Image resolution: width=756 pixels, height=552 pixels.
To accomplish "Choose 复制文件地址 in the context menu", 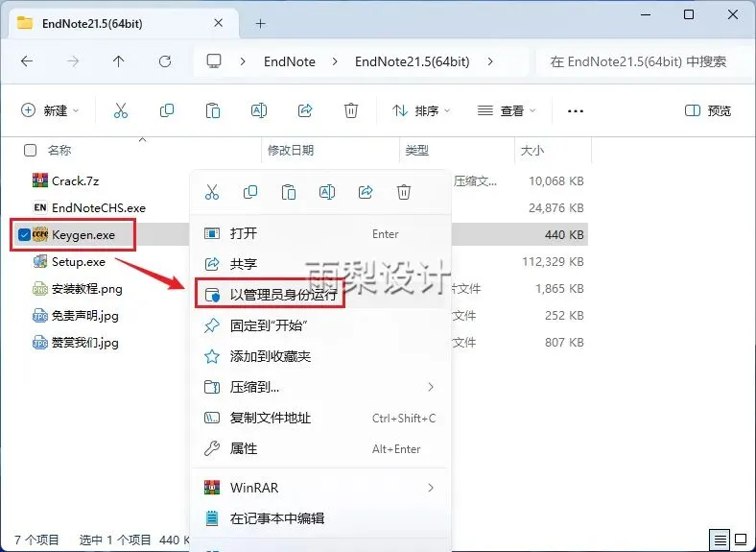I will pyautogui.click(x=320, y=418).
